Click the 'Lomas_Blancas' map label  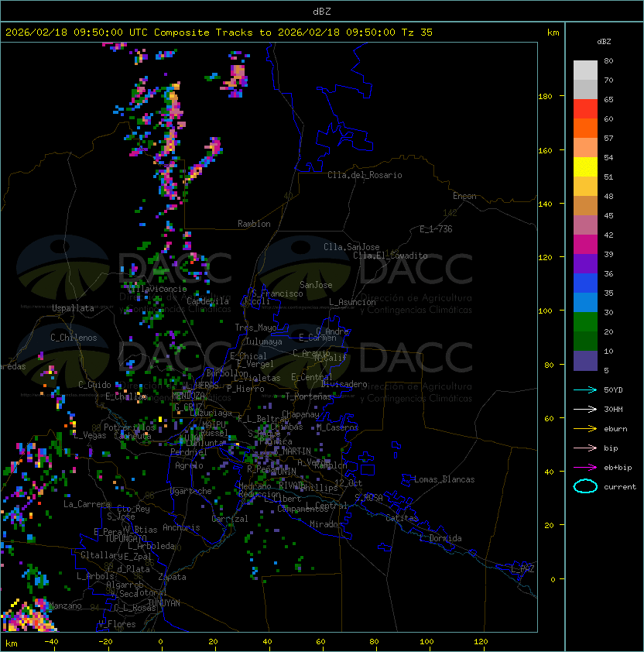(444, 479)
